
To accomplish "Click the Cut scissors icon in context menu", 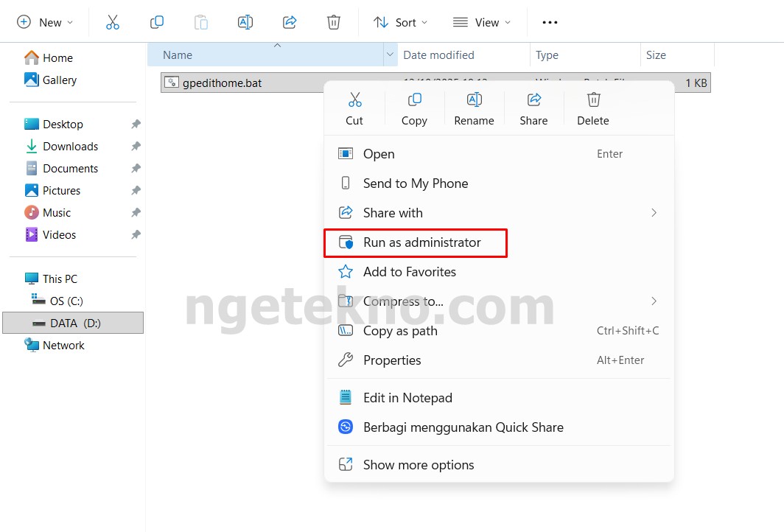I will coord(354,100).
